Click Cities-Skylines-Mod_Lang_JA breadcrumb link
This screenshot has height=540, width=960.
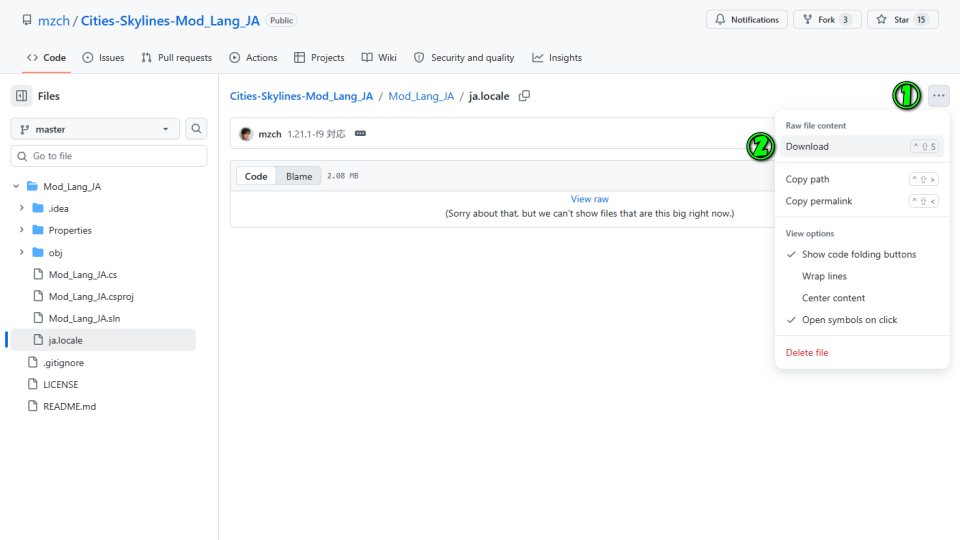pos(301,96)
